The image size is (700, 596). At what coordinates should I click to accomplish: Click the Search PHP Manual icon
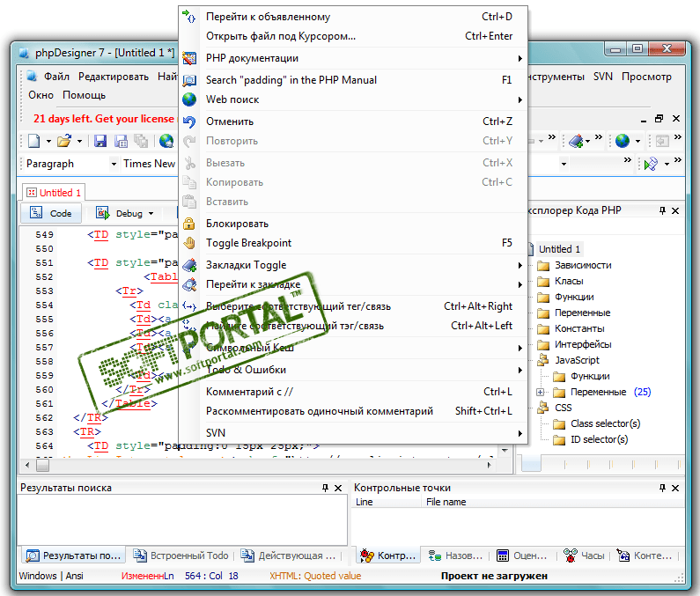coord(189,80)
